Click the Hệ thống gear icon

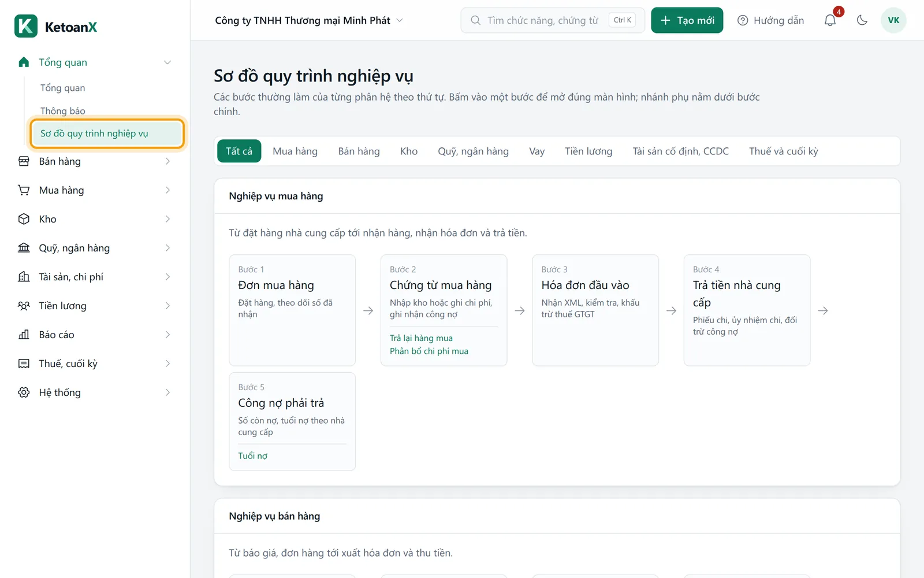pos(24,392)
